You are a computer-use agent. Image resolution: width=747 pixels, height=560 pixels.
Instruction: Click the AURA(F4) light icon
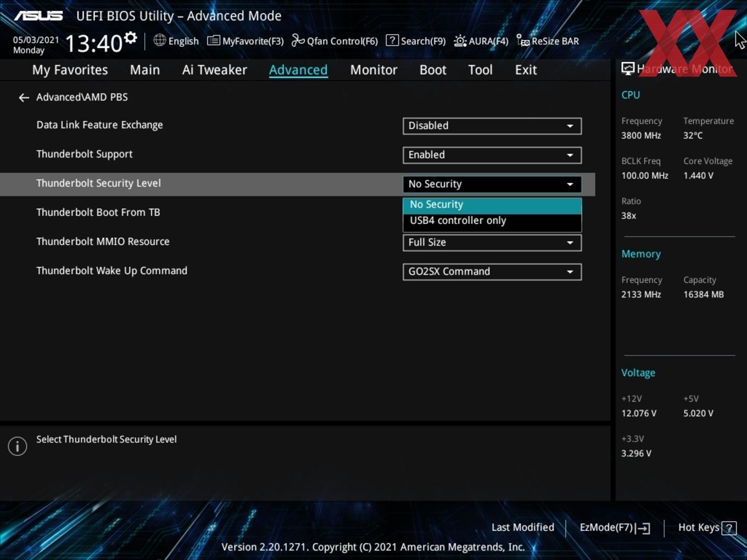pos(460,41)
